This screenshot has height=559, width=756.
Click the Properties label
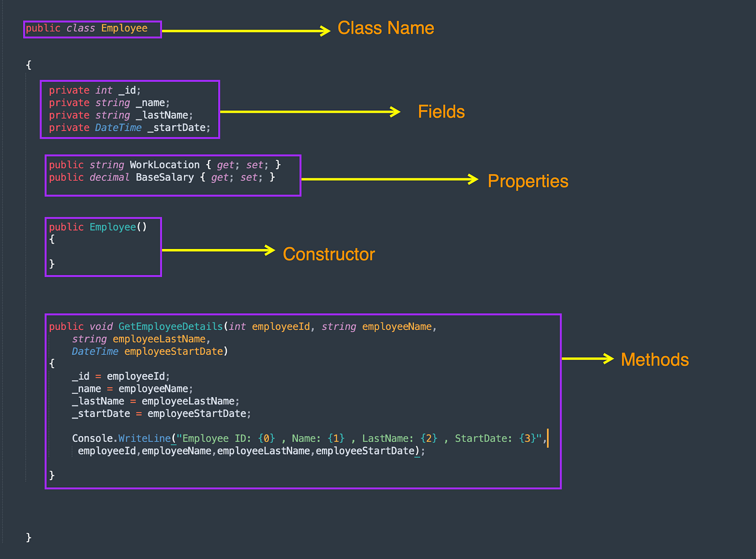(528, 181)
